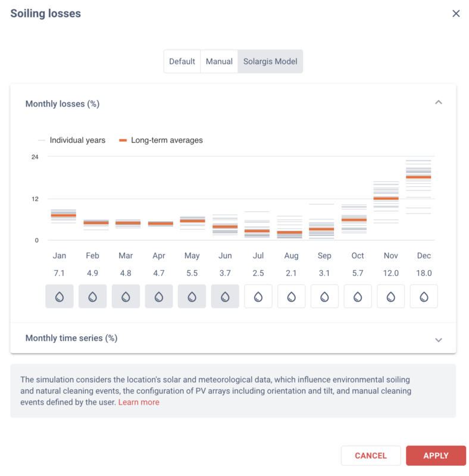The image size is (469, 476).
Task: Cancel the soiling losses changes
Action: (371, 455)
